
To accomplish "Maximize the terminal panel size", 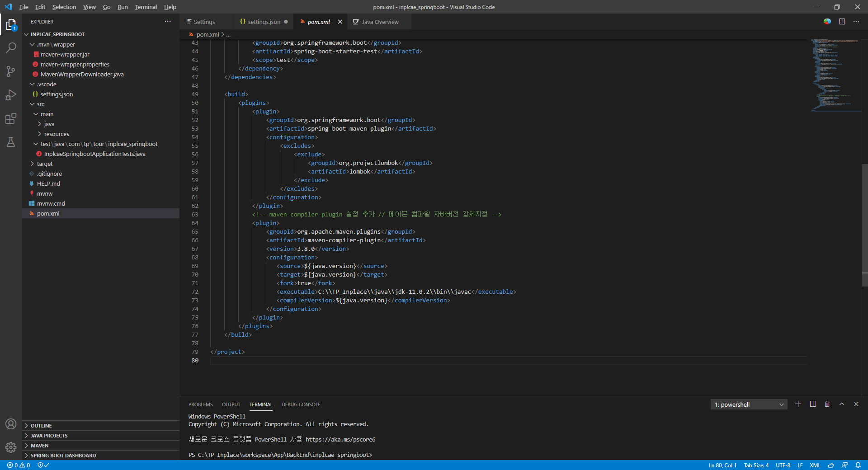I will pyautogui.click(x=842, y=404).
